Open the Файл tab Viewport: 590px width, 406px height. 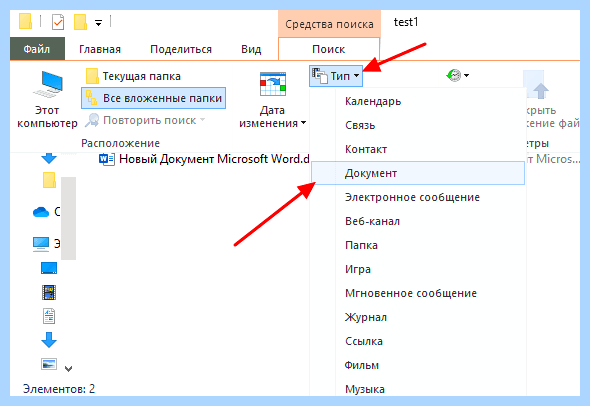[x=37, y=49]
